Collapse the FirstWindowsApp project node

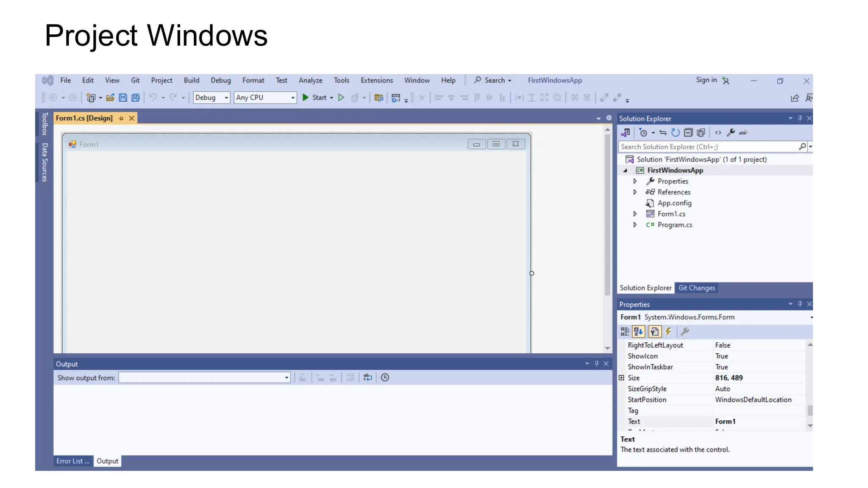pyautogui.click(x=626, y=170)
